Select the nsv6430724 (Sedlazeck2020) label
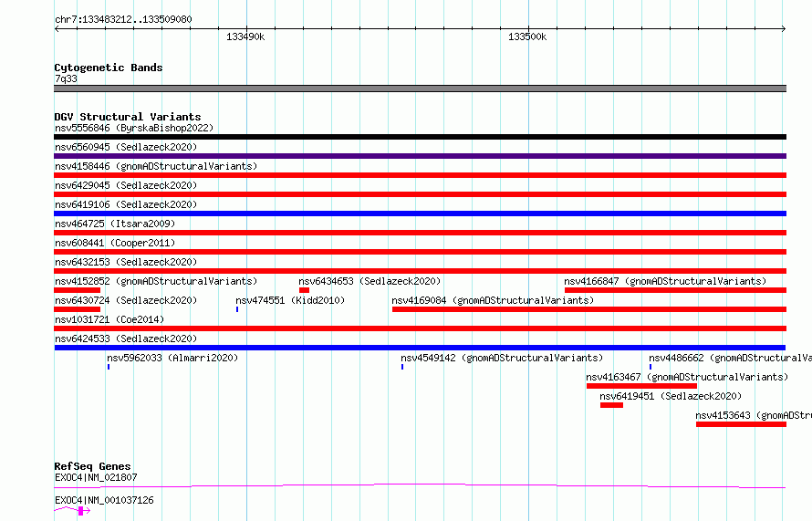Screen dimensions: 812x521 [126, 300]
